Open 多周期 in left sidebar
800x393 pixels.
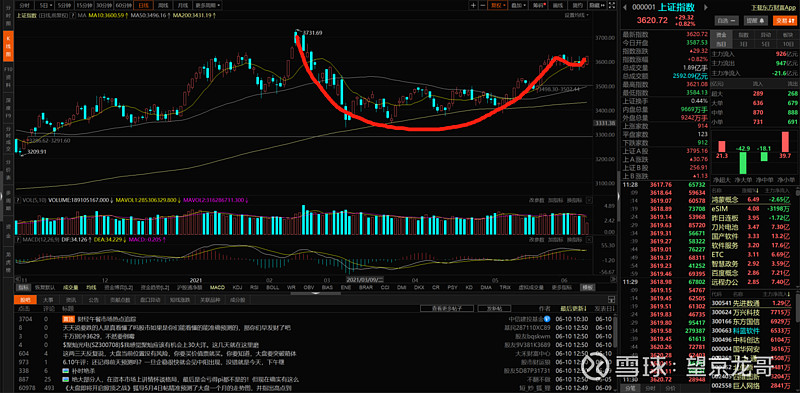tap(8, 200)
